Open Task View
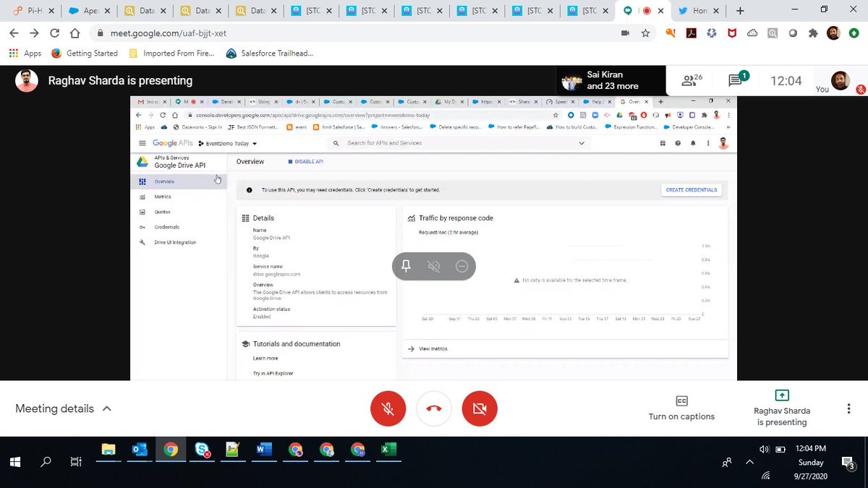The height and width of the screenshot is (488, 868). pos(76,461)
